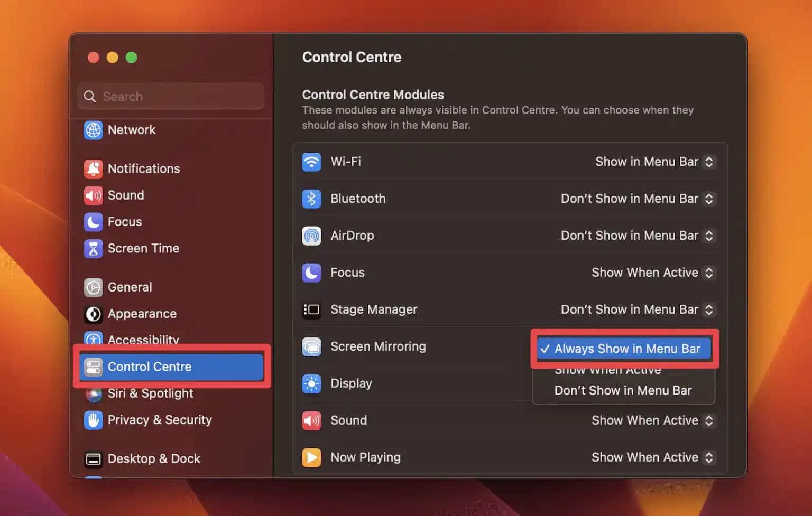Open the Sound module visibility dropdown

pyautogui.click(x=653, y=420)
